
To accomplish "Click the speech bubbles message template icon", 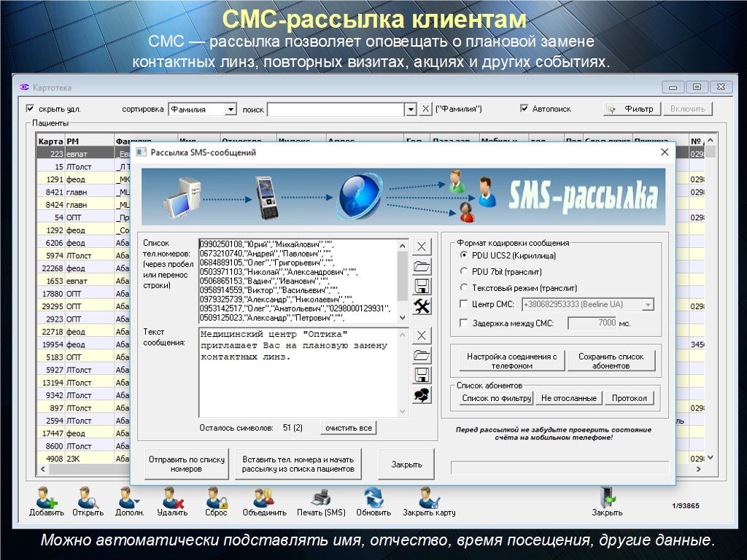I will coord(422,395).
